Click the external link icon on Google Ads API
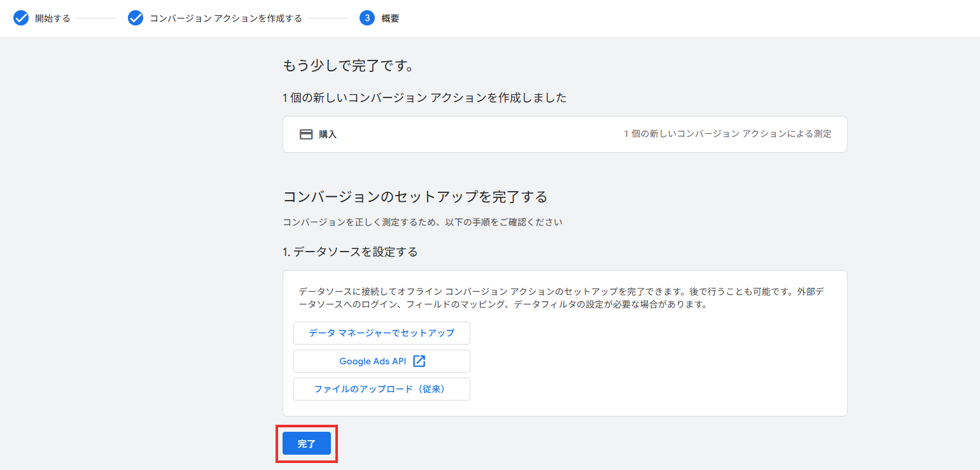 pyautogui.click(x=419, y=361)
